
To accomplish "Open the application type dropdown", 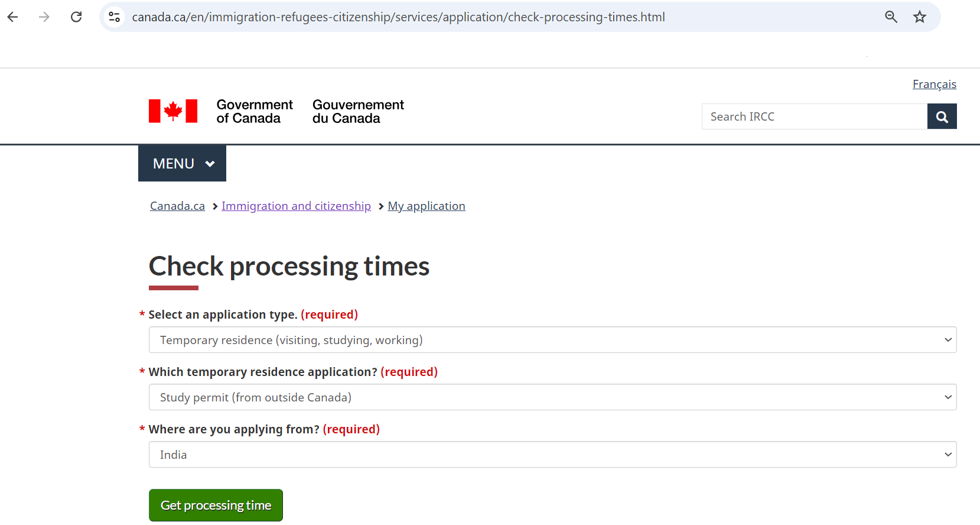I will [552, 340].
